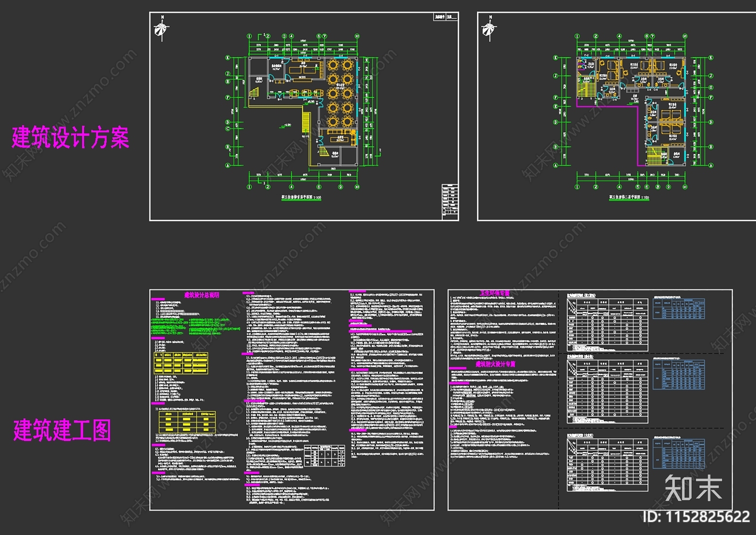Select the 卫生环保专篇 heading
This screenshot has height=535, width=756.
pos(495,293)
